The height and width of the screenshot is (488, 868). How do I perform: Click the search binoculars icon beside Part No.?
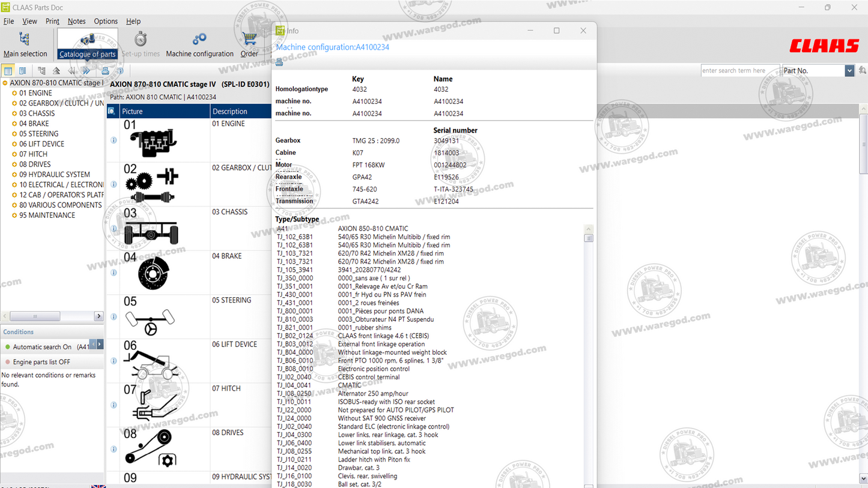(863, 71)
